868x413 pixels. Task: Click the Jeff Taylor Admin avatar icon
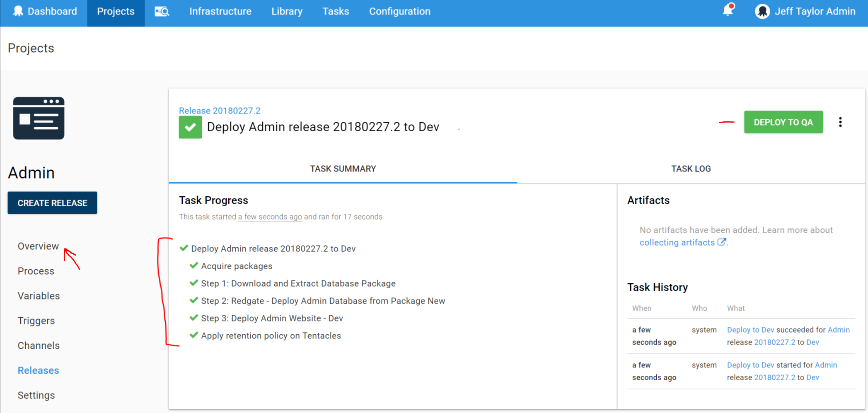[x=762, y=11]
